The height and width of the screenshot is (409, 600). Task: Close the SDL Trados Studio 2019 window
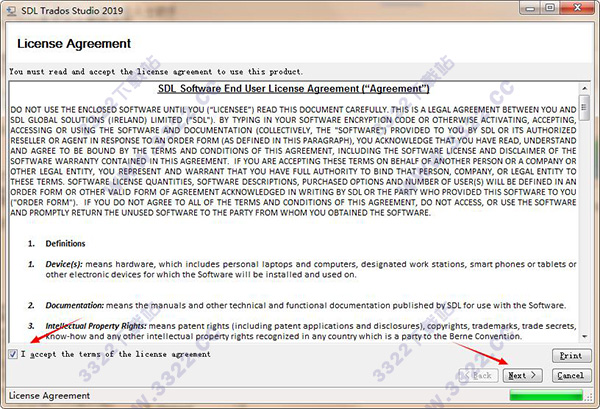pos(578,8)
